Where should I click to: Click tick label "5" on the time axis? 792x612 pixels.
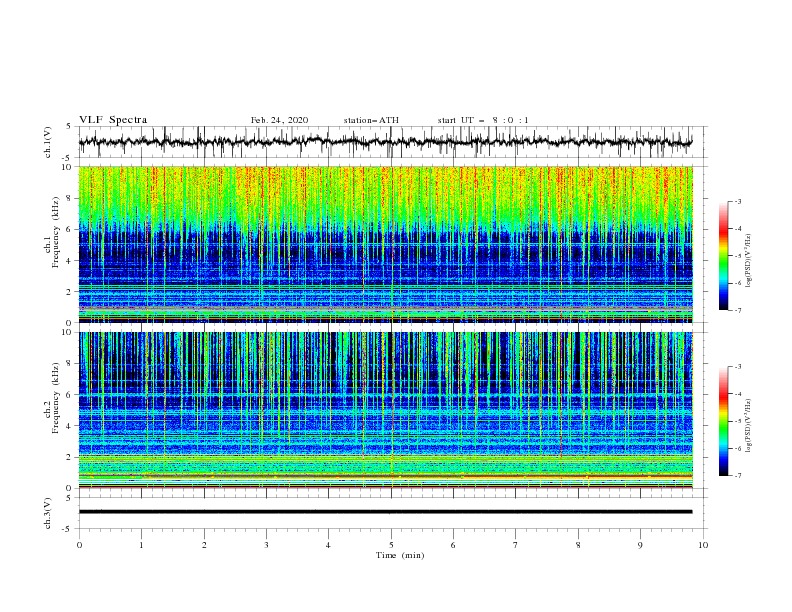click(x=391, y=545)
